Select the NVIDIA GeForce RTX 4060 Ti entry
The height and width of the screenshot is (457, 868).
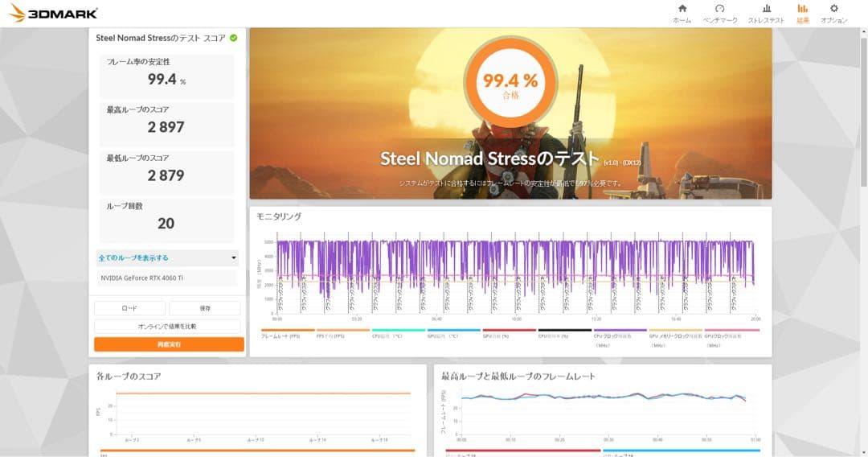(x=167, y=278)
